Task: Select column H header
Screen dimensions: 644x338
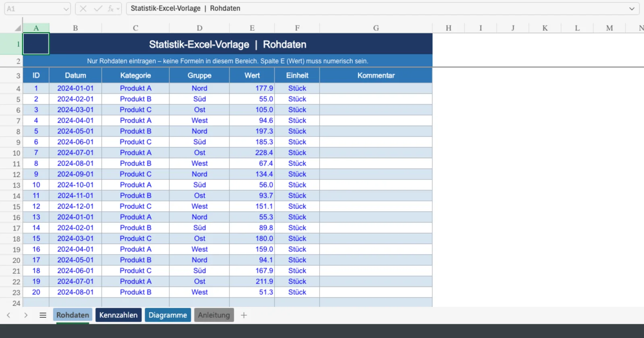Action: [x=448, y=28]
